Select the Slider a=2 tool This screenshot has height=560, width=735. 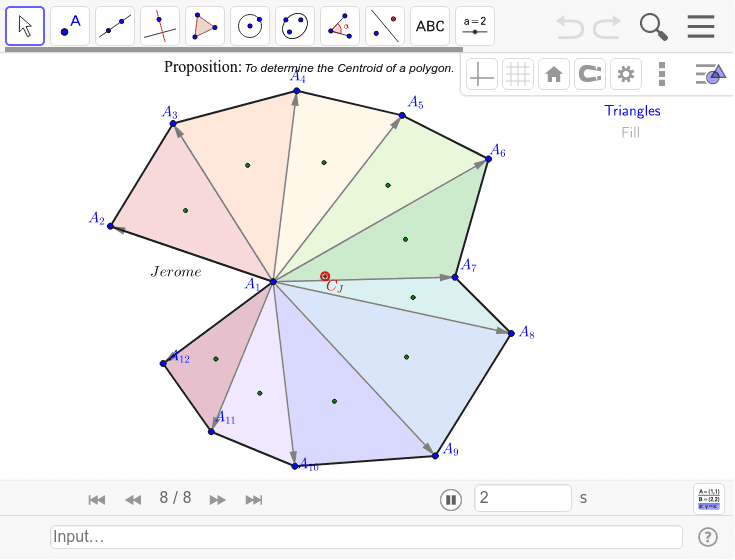(475, 26)
